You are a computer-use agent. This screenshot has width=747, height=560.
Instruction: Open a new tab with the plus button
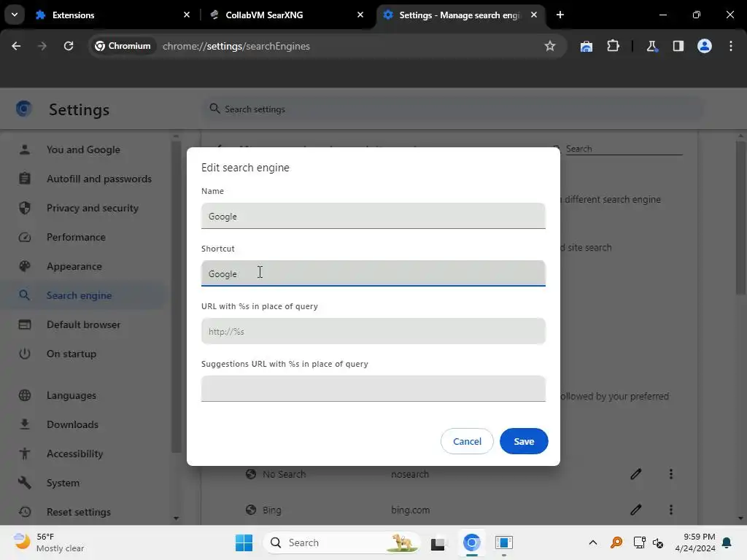[560, 15]
